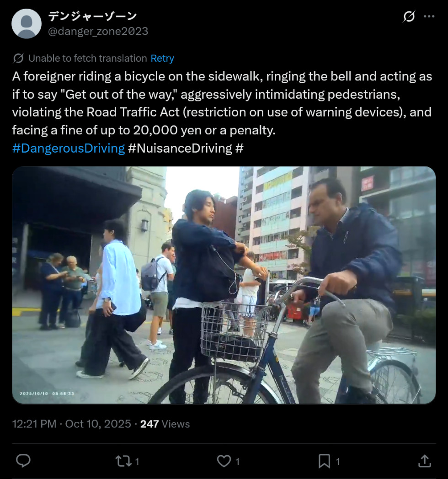Open the three-dot more options menu
The height and width of the screenshot is (479, 448).
point(429,16)
